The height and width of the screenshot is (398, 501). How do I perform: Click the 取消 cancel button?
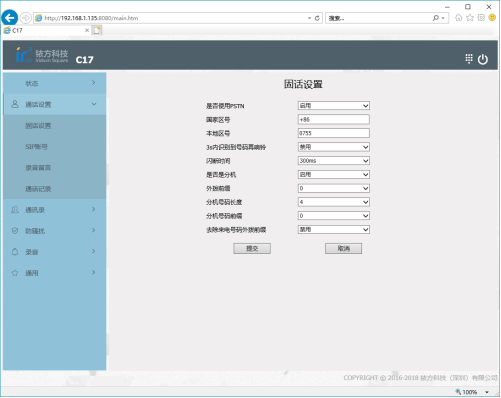343,248
